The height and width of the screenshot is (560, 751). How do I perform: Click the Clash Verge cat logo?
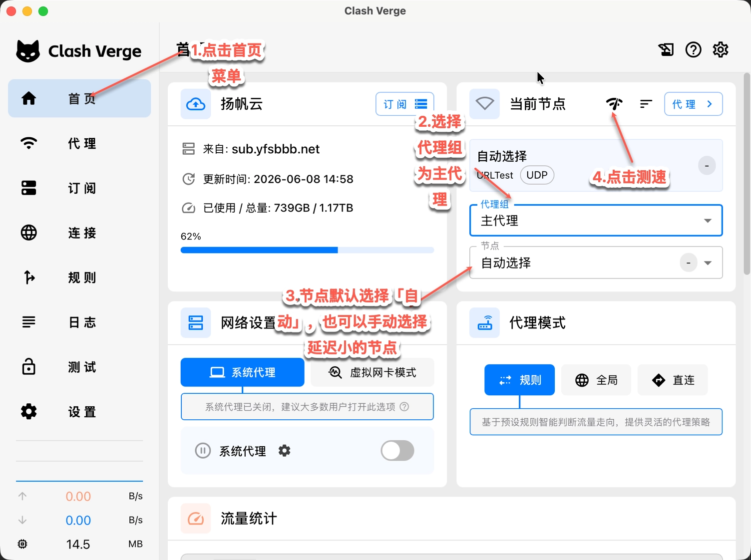pyautogui.click(x=28, y=51)
